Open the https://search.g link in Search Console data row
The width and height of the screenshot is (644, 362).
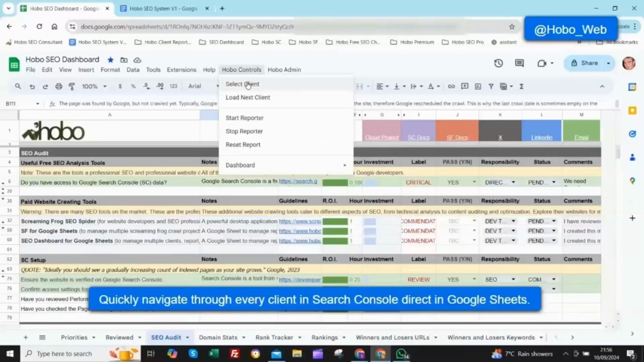click(298, 182)
